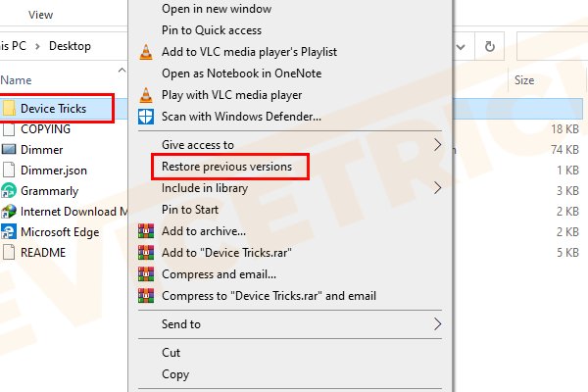Click the Internet Download Manager icon
This screenshot has height=392, width=588.
point(10,211)
